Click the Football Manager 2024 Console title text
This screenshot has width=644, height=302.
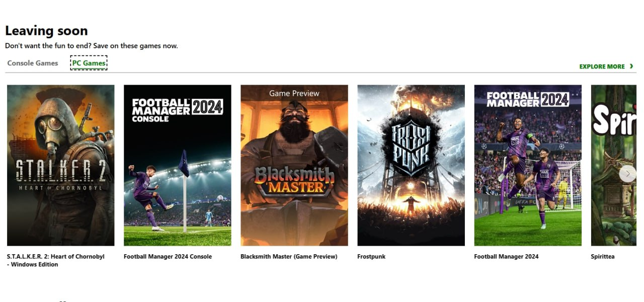coord(168,257)
